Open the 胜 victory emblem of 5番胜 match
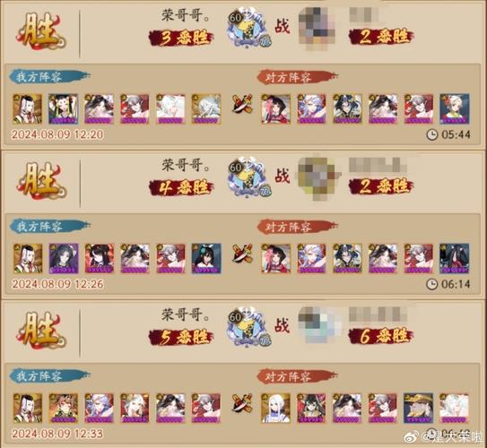This screenshot has height=448, width=487. 40,331
